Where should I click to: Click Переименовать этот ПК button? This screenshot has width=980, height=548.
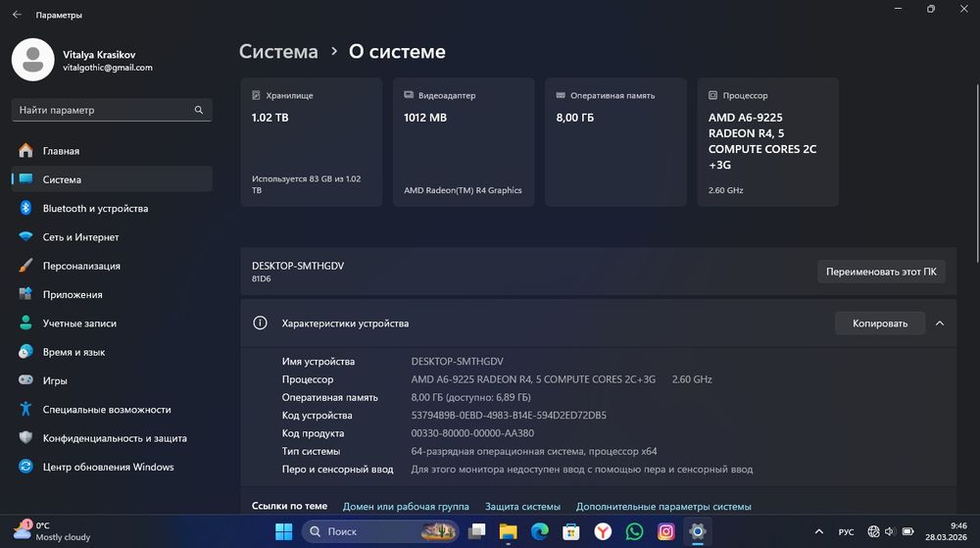(x=881, y=272)
